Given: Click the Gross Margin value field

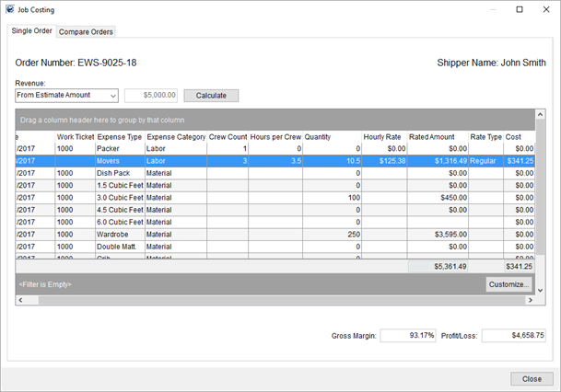Looking at the screenshot, I should click(408, 336).
